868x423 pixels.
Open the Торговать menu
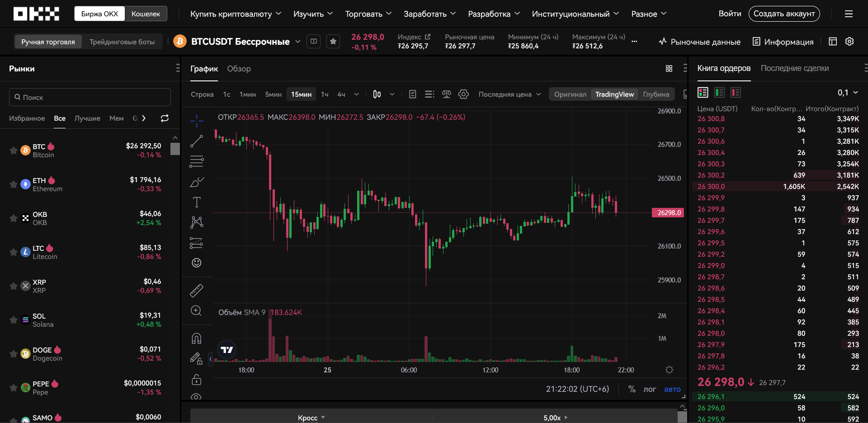[x=368, y=14]
